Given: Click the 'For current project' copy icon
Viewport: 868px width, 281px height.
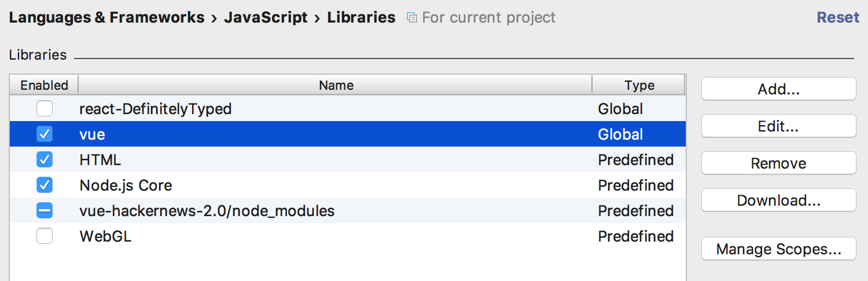Looking at the screenshot, I should click(411, 18).
